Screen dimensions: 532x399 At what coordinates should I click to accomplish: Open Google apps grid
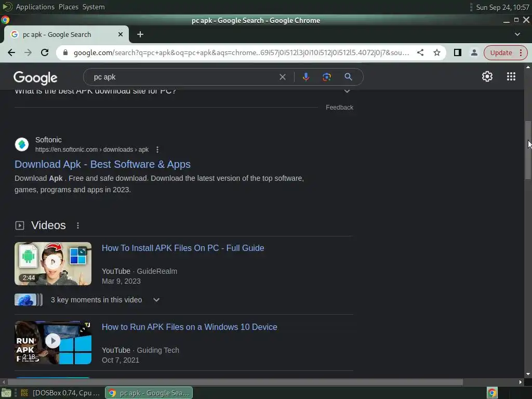click(511, 76)
